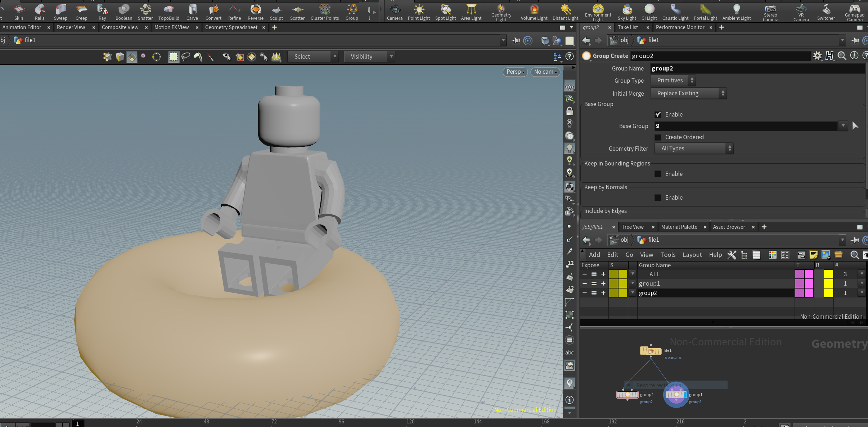Add an Area Light
This screenshot has width=868, height=427.
coord(471,12)
